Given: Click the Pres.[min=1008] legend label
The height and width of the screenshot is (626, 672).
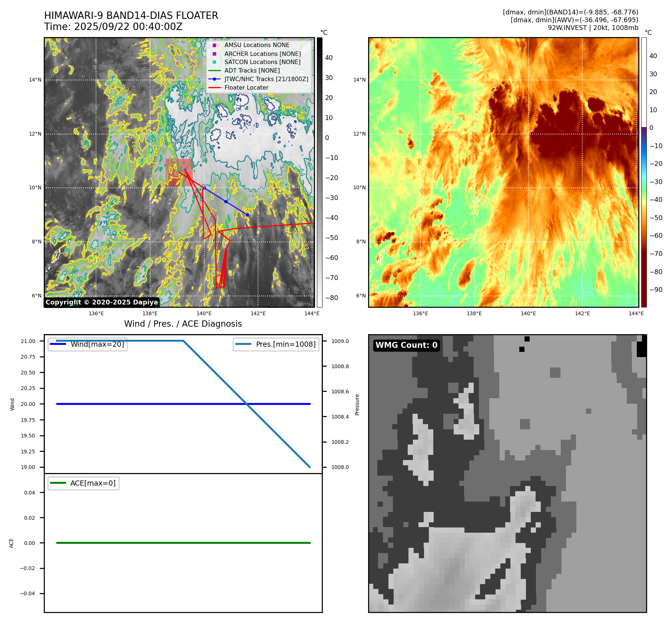Looking at the screenshot, I should tap(286, 344).
